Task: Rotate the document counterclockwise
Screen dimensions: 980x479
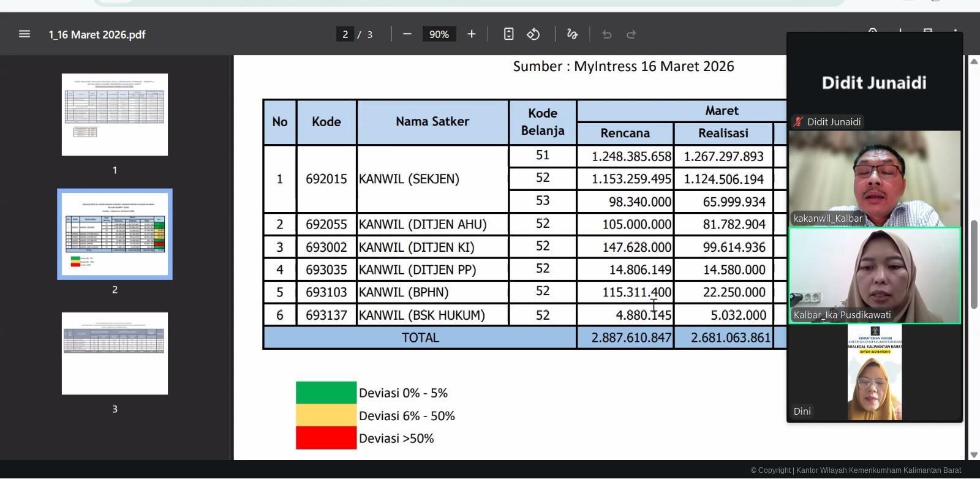Action: [533, 34]
